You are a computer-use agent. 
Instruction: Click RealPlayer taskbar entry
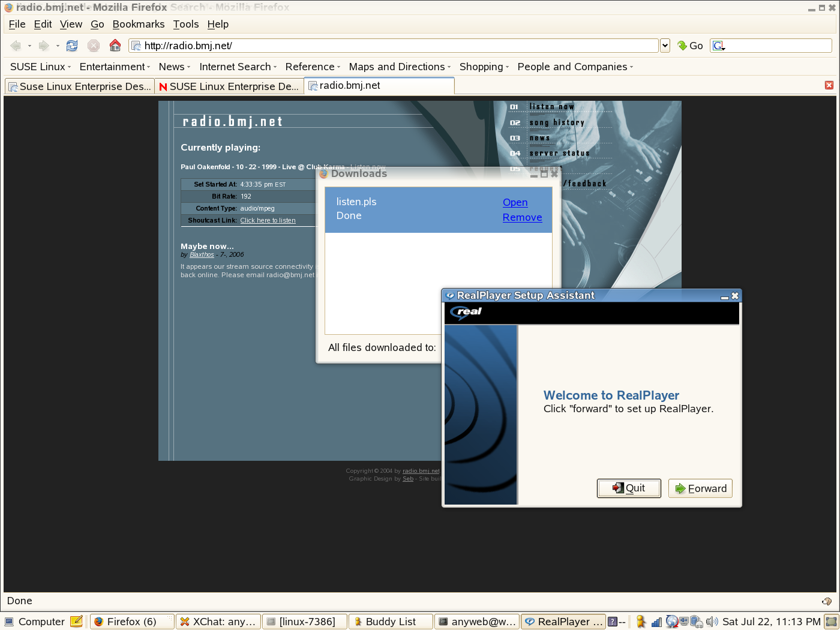(563, 622)
